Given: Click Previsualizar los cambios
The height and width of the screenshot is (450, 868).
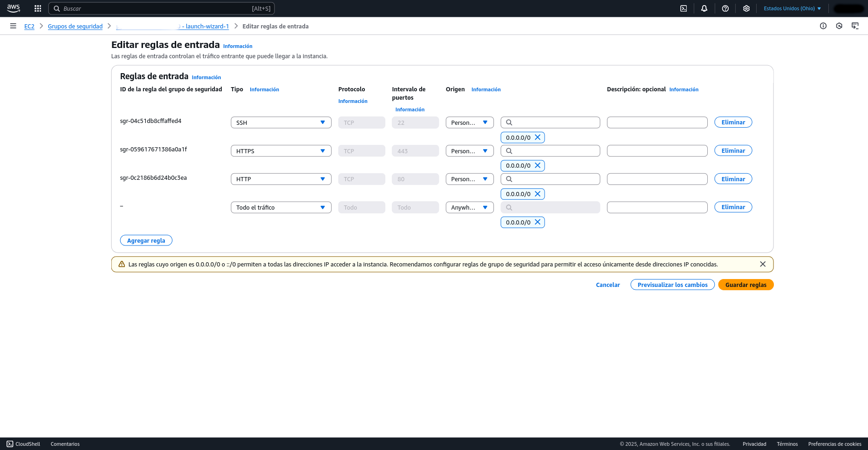Looking at the screenshot, I should [672, 285].
